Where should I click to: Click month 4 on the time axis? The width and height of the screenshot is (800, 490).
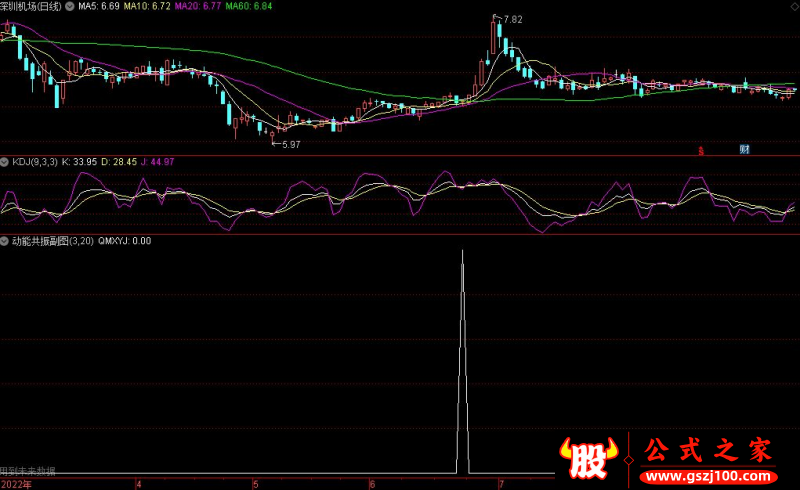(138, 484)
